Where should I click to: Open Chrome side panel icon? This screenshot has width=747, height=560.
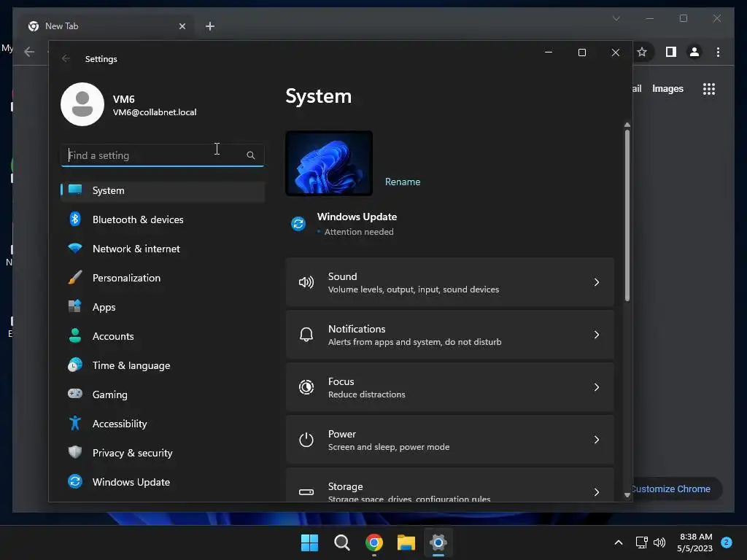click(671, 52)
